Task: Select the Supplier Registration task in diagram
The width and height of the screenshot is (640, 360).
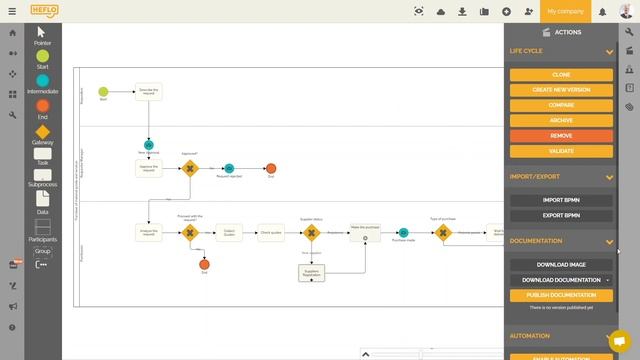Action: point(311,273)
